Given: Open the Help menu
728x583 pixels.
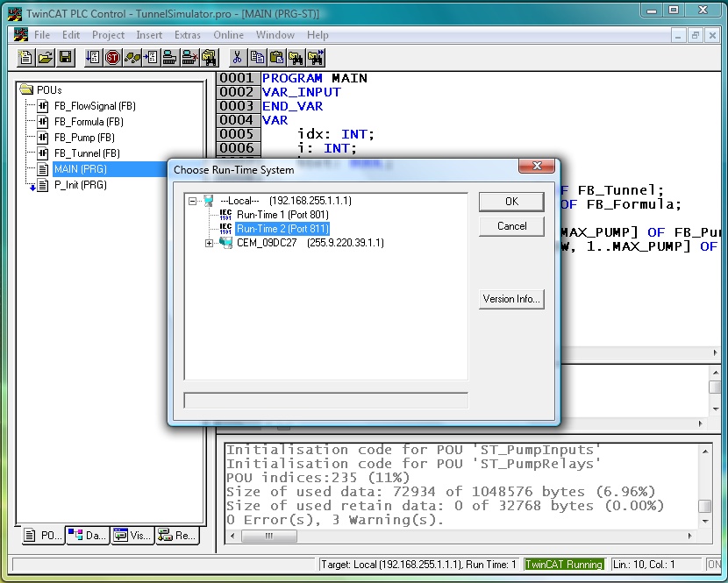Looking at the screenshot, I should (x=318, y=35).
